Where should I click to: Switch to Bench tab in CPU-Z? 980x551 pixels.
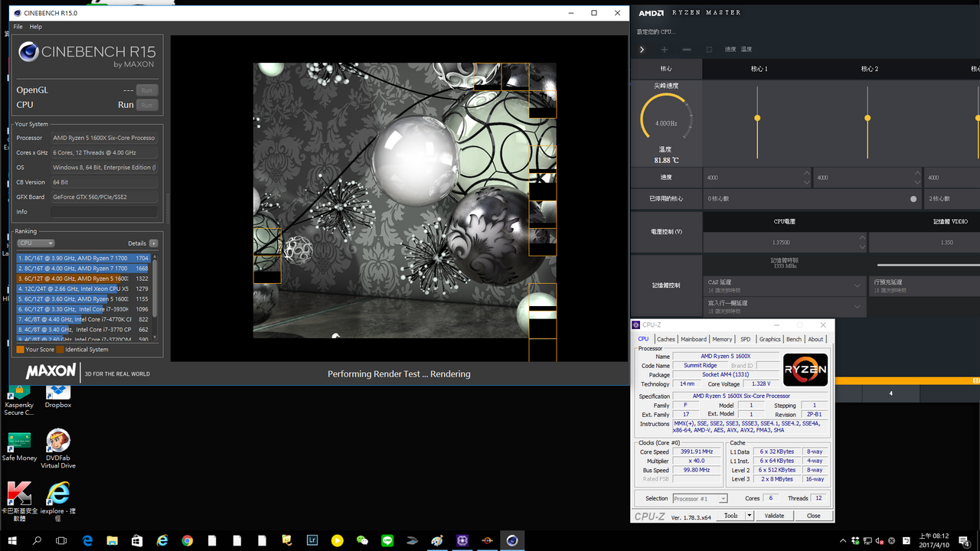(x=794, y=339)
